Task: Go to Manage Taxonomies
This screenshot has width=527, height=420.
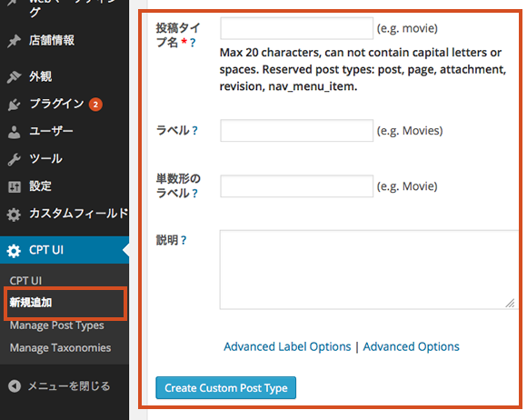Action: click(x=60, y=347)
